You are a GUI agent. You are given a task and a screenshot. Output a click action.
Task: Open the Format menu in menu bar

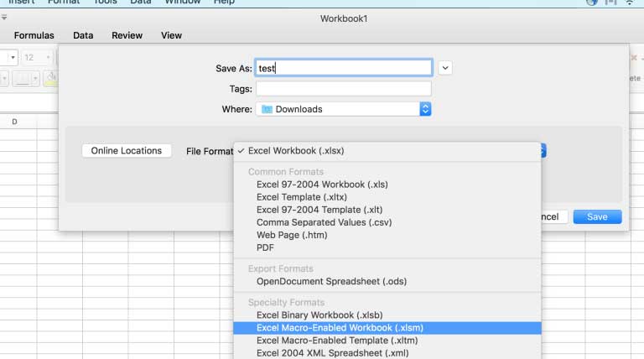tap(64, 2)
